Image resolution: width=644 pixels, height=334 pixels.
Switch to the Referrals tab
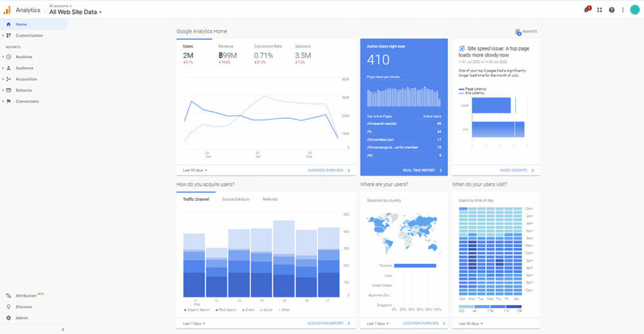(270, 199)
